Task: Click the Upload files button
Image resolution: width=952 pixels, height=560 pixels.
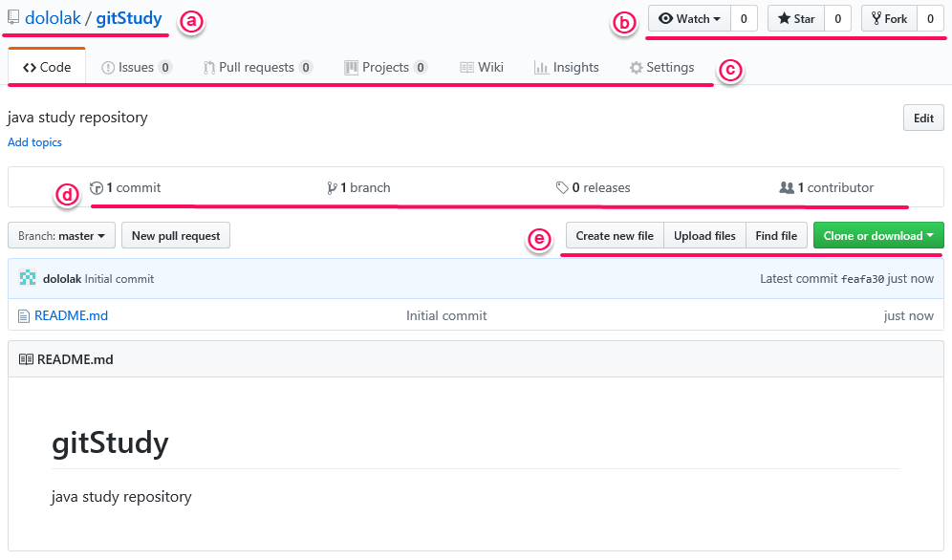Action: click(704, 235)
